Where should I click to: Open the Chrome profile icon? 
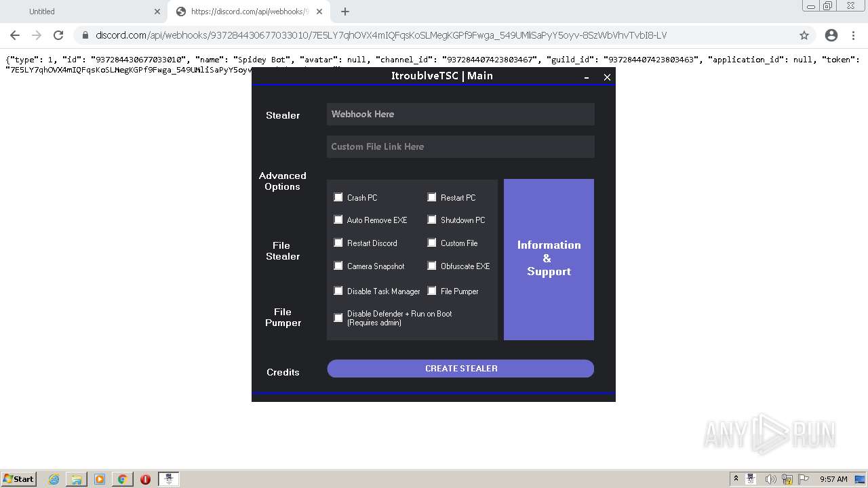[x=831, y=35]
